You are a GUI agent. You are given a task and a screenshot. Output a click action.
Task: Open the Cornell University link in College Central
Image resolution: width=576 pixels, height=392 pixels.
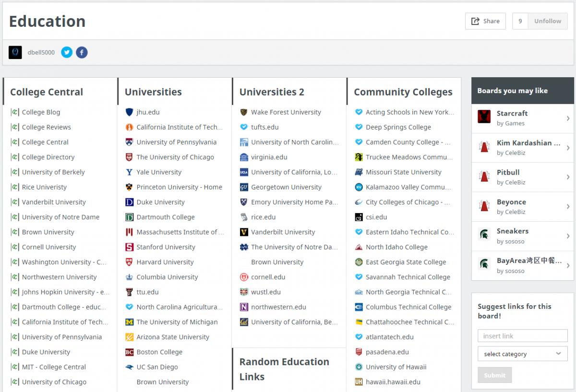coord(49,247)
